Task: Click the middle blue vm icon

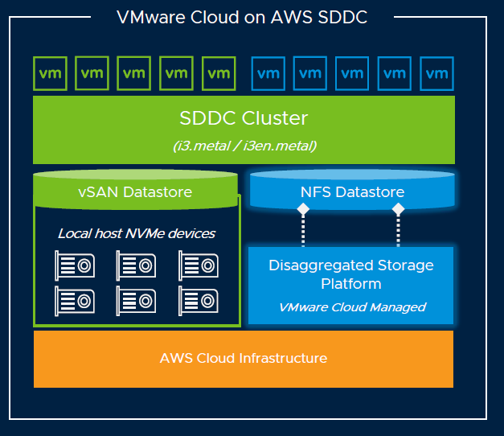Action: click(352, 73)
